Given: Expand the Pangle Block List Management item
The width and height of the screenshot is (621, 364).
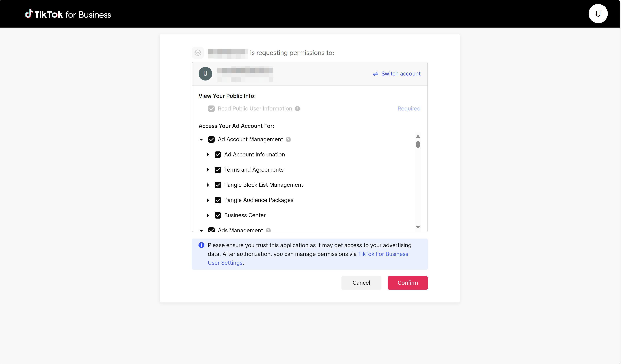Looking at the screenshot, I should [x=208, y=185].
